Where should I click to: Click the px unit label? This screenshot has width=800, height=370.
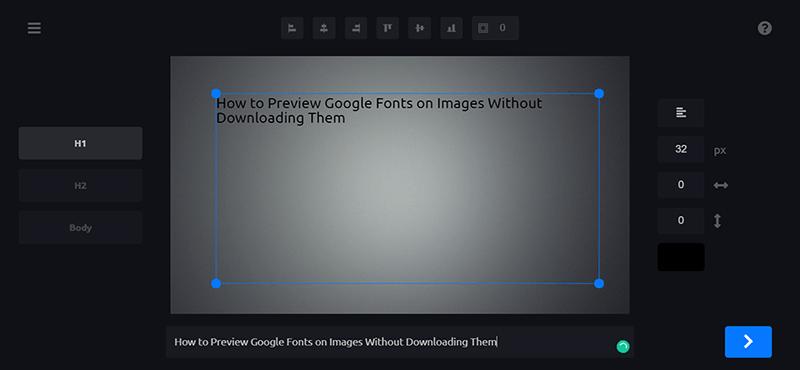pyautogui.click(x=720, y=151)
